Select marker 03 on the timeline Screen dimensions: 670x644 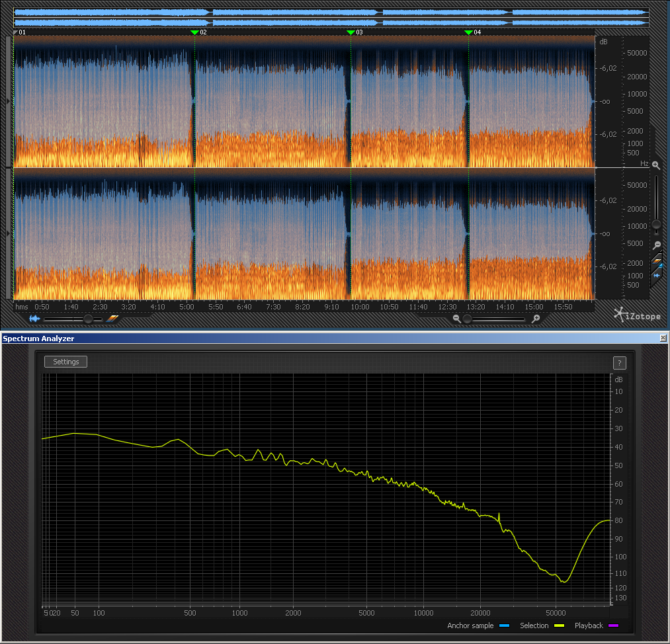point(351,32)
